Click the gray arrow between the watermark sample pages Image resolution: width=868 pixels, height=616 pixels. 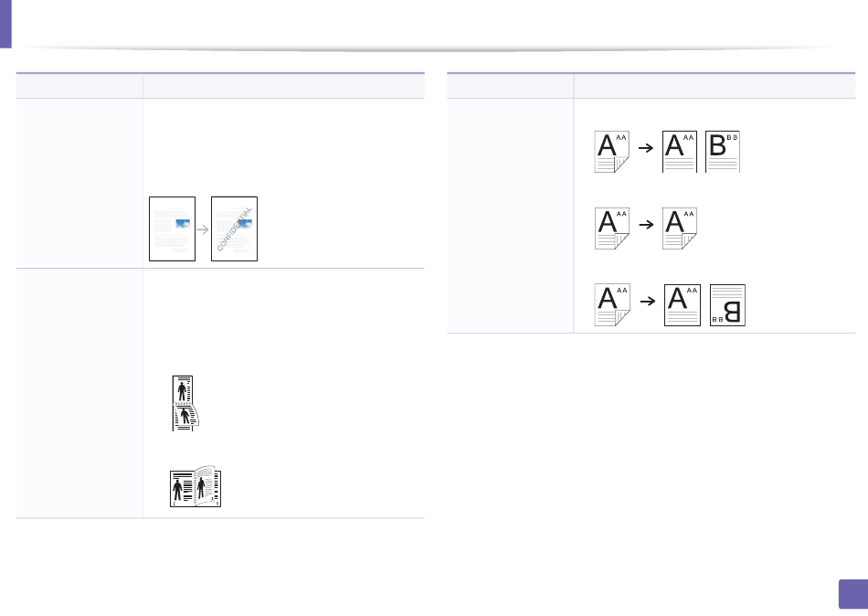[203, 229]
